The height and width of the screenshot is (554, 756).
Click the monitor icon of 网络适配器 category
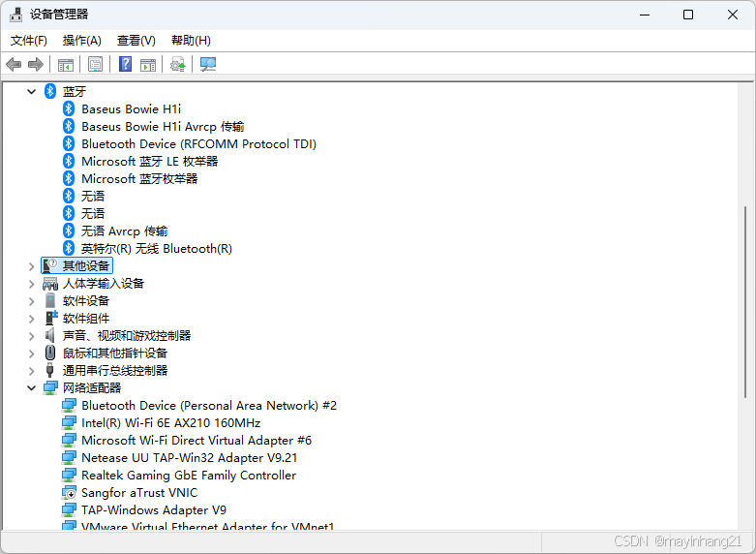pyautogui.click(x=50, y=387)
